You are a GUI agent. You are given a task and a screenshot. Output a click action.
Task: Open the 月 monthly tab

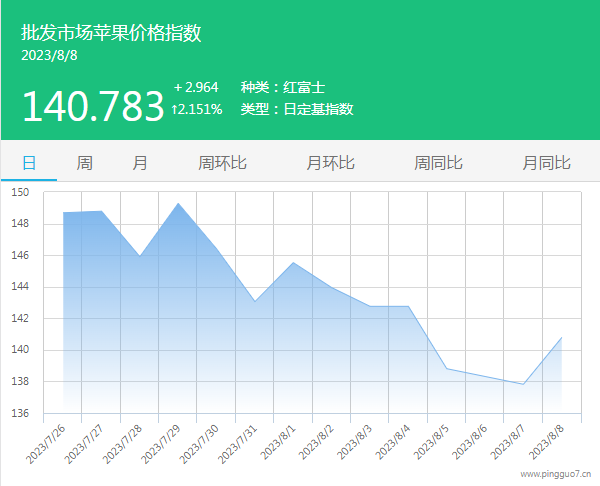point(140,162)
